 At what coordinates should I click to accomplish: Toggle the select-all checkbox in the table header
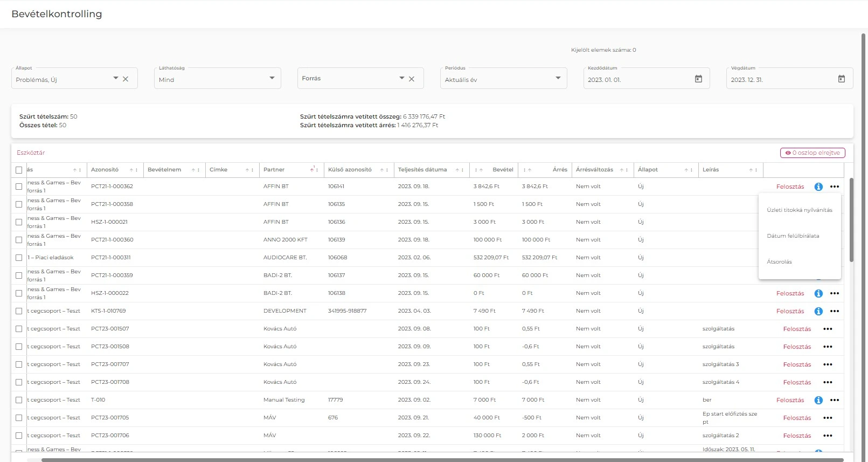coord(19,170)
